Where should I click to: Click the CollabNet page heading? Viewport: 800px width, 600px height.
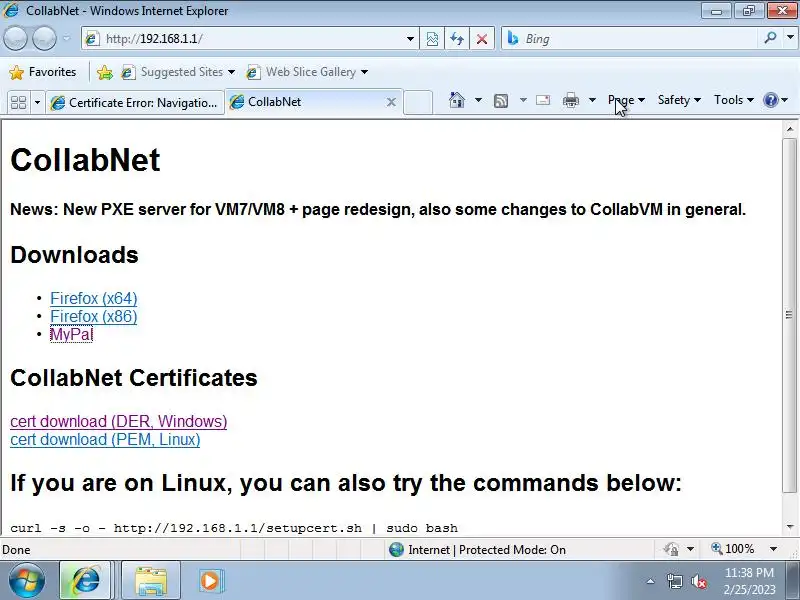tap(85, 160)
